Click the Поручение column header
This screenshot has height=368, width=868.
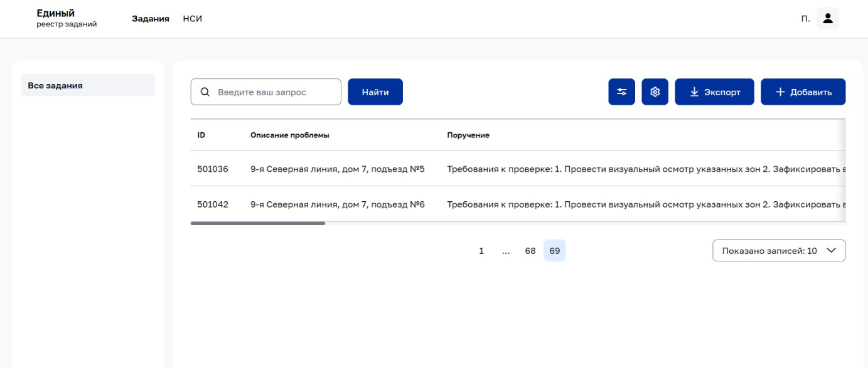coord(468,135)
